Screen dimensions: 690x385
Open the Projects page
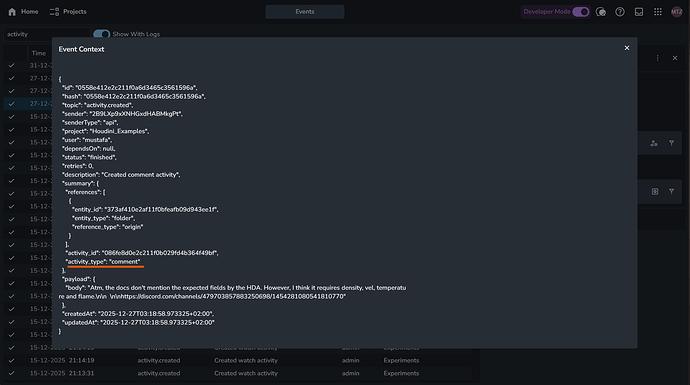point(68,12)
